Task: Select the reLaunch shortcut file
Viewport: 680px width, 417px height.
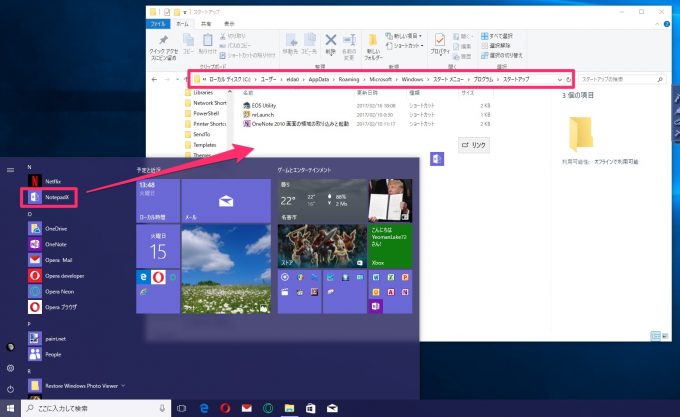Action: [258, 114]
